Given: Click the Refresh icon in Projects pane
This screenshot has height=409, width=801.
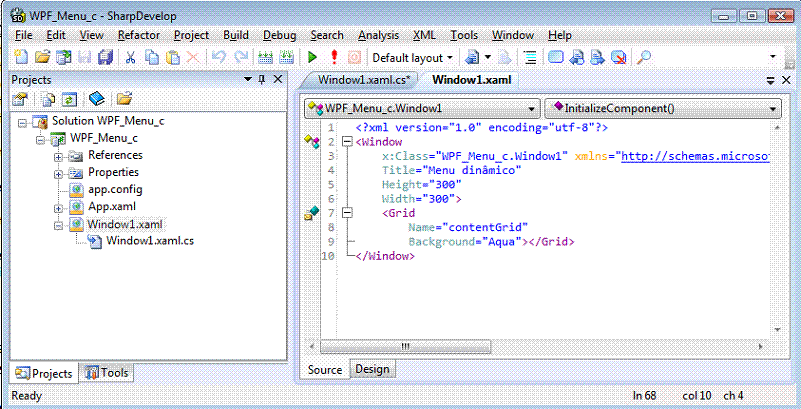Looking at the screenshot, I should tap(69, 98).
